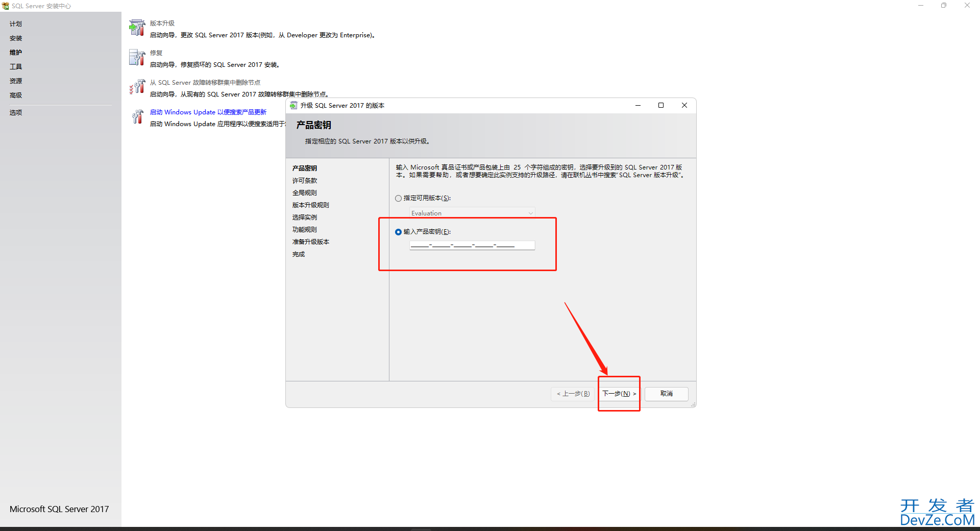Select the 准备升级版本 wizard step
Image resolution: width=980 pixels, height=531 pixels.
click(x=311, y=242)
